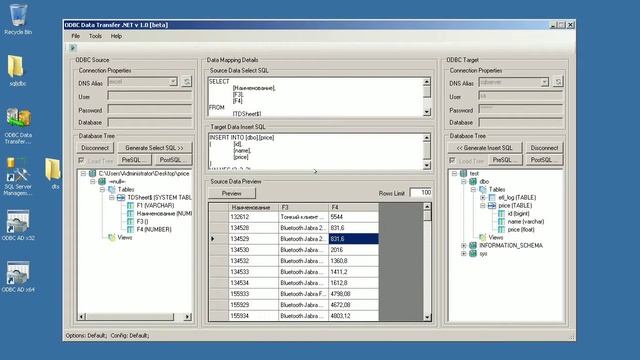Viewport: 640px width, 360px height.
Task: Launch ODBC Data Transfer desktop shortcut
Action: 18,126
